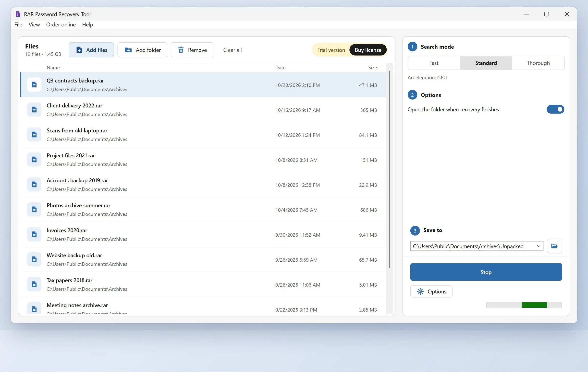Click the Buy license button
Image resolution: width=588 pixels, height=372 pixels.
(x=368, y=50)
